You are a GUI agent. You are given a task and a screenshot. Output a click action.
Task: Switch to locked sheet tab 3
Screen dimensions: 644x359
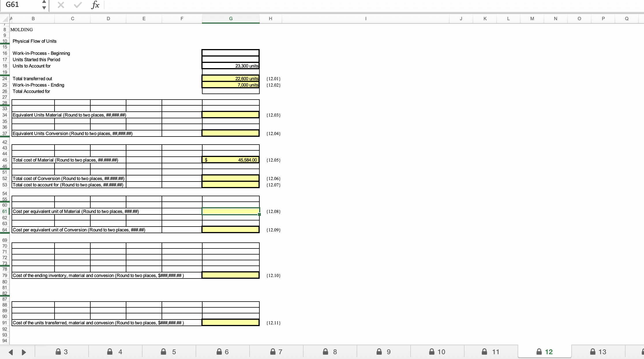click(x=62, y=351)
